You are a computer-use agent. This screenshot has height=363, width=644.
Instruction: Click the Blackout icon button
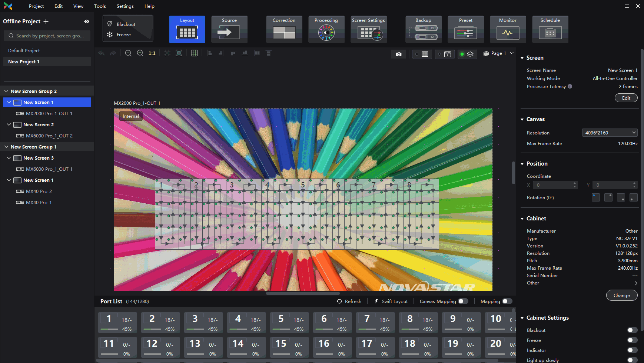coord(110,24)
